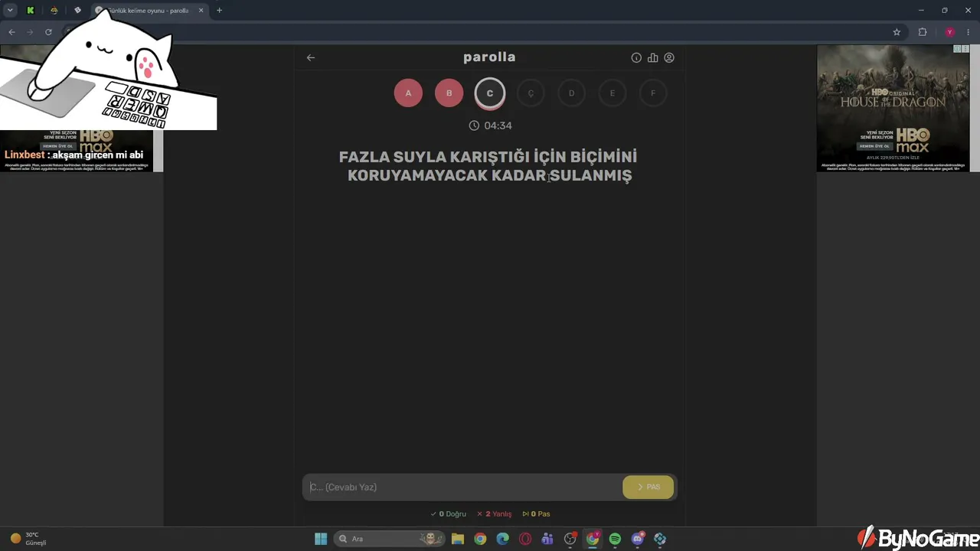Image resolution: width=980 pixels, height=551 pixels.
Task: Open Microsoft Teams from the taskbar
Action: click(x=547, y=539)
